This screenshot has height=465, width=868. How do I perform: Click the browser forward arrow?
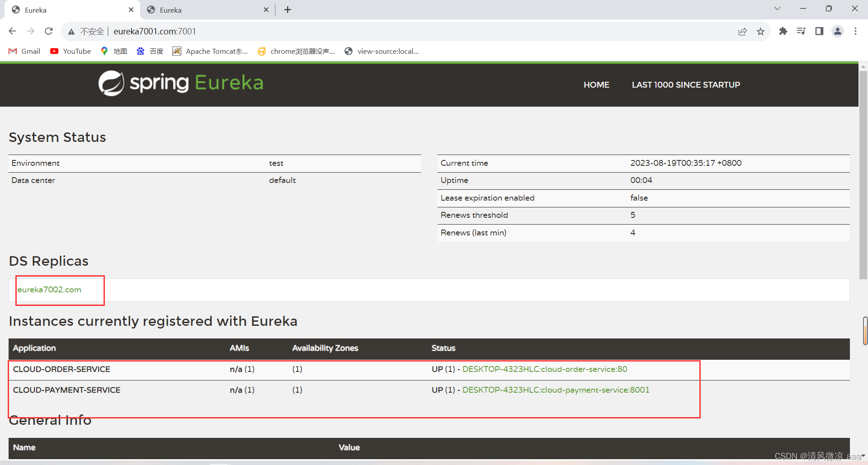click(31, 31)
